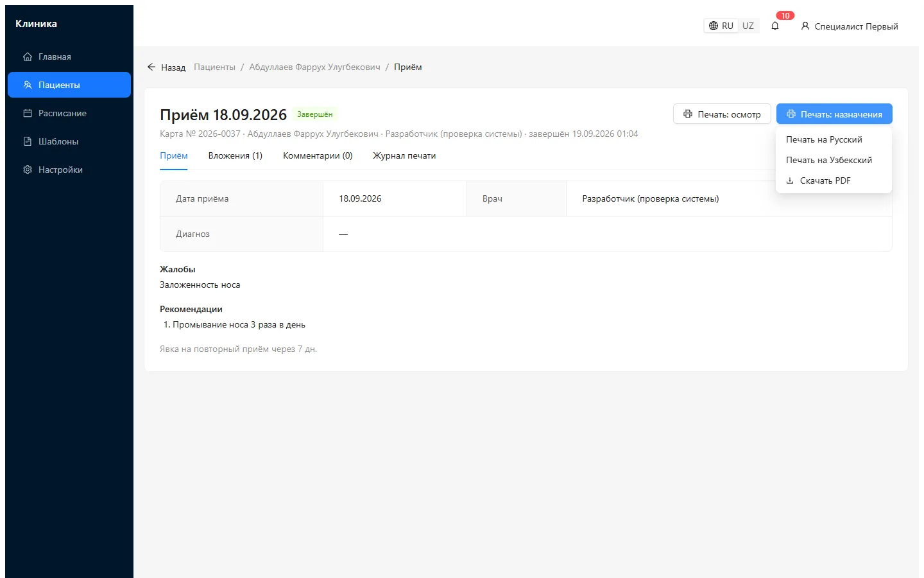Open the red notification count badge
The image size is (924, 578).
[785, 15]
